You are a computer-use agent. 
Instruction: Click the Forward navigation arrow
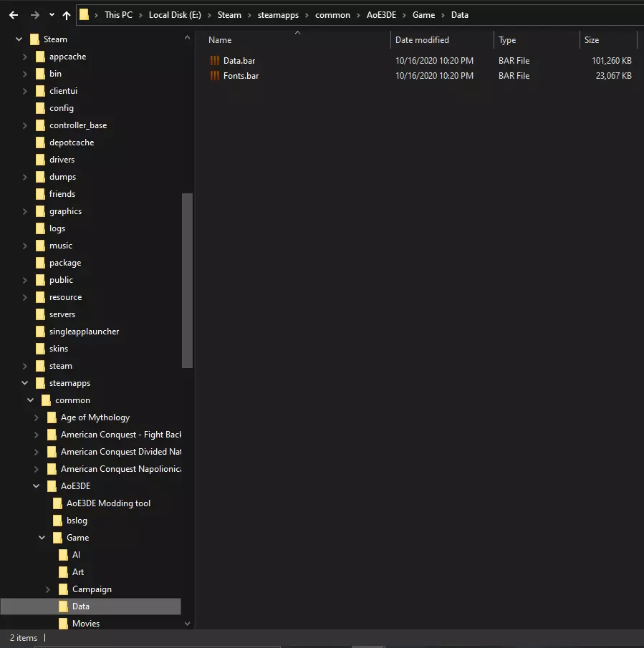click(35, 15)
